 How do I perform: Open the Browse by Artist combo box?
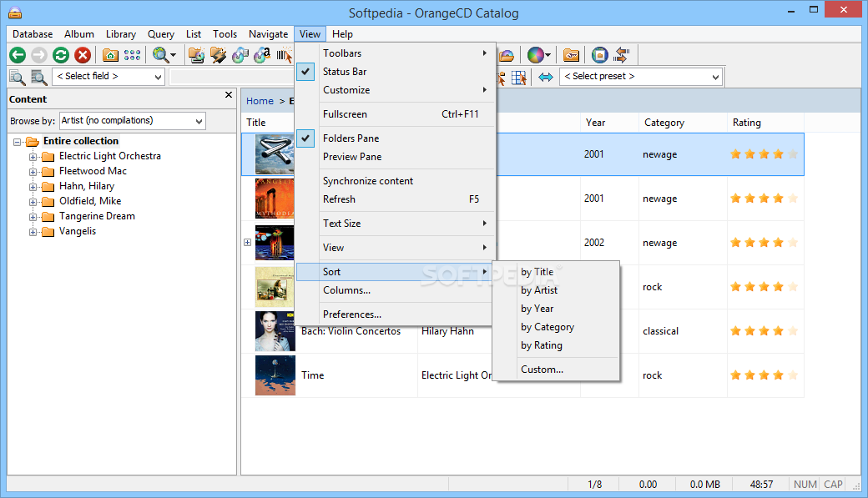coord(133,121)
